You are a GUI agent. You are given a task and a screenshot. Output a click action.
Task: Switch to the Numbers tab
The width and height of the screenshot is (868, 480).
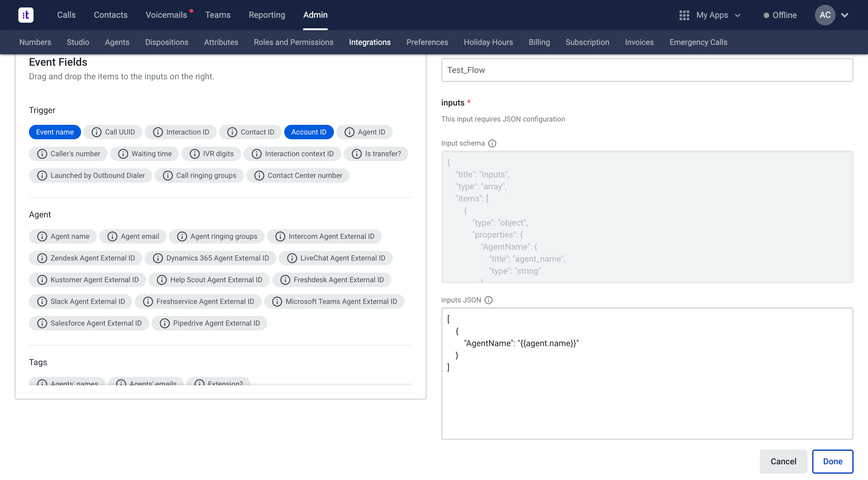coord(35,42)
